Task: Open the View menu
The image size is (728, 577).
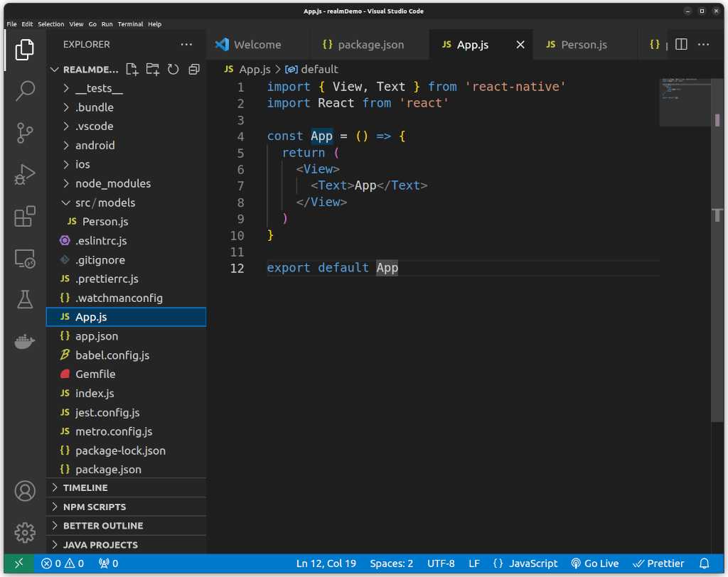Action: click(76, 24)
